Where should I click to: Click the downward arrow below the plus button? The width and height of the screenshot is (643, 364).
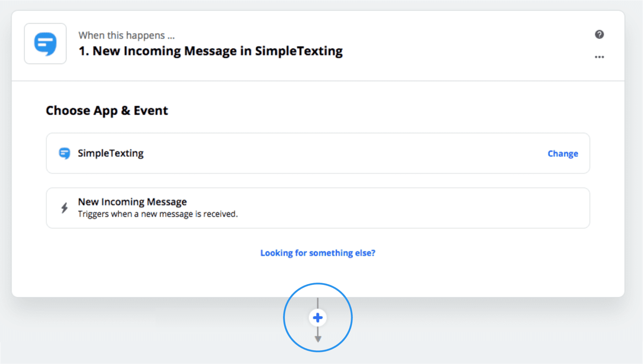click(318, 338)
